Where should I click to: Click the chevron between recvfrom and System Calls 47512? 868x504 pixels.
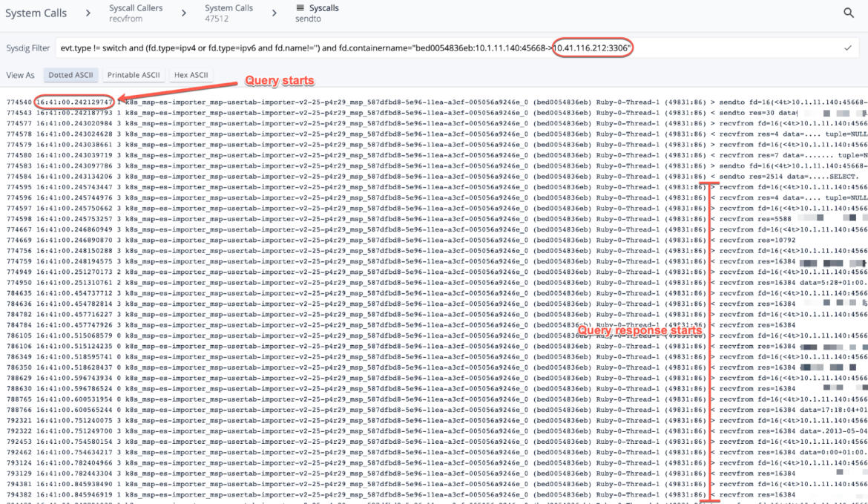coord(185,13)
